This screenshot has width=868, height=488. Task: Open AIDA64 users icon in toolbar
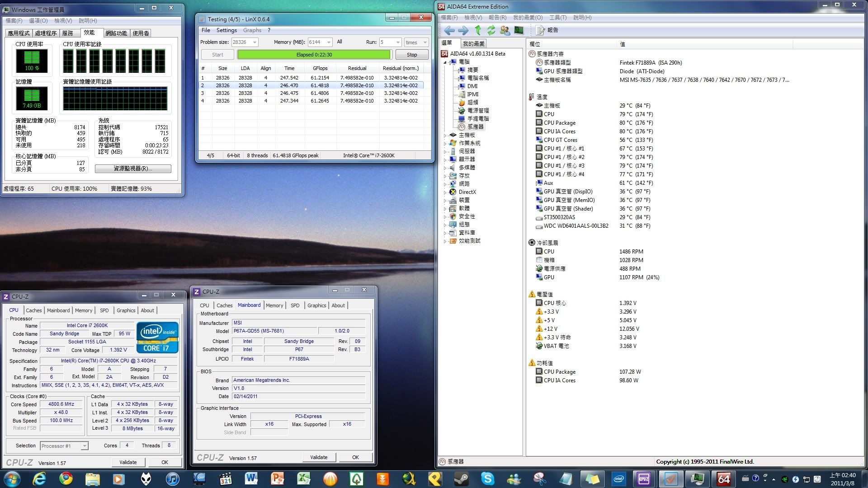505,30
